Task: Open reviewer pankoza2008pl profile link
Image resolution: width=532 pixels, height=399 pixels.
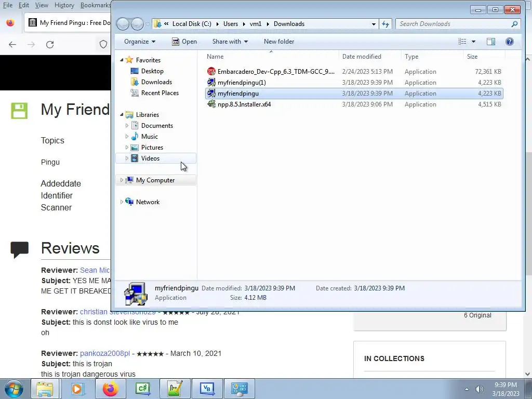Action: pos(105,353)
